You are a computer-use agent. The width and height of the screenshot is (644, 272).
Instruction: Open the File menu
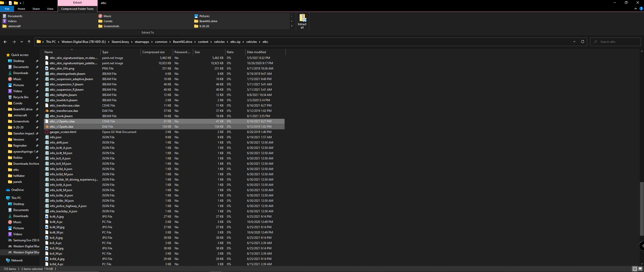click(7, 9)
